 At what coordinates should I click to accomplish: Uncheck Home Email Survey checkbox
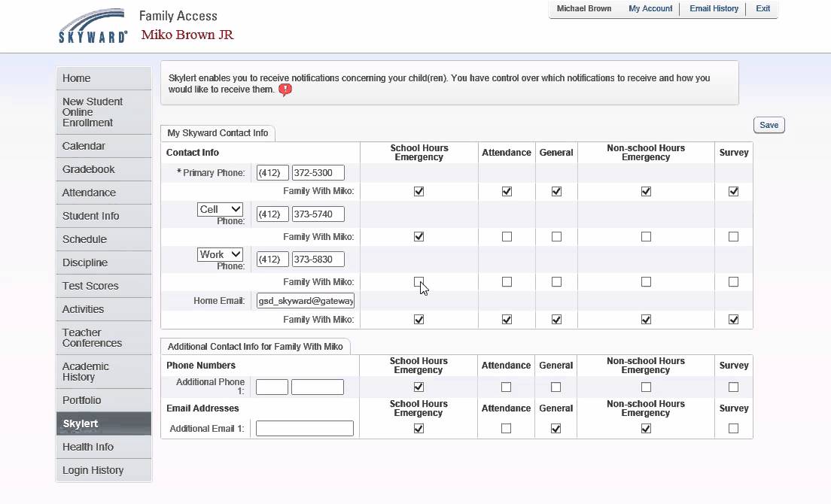click(733, 319)
